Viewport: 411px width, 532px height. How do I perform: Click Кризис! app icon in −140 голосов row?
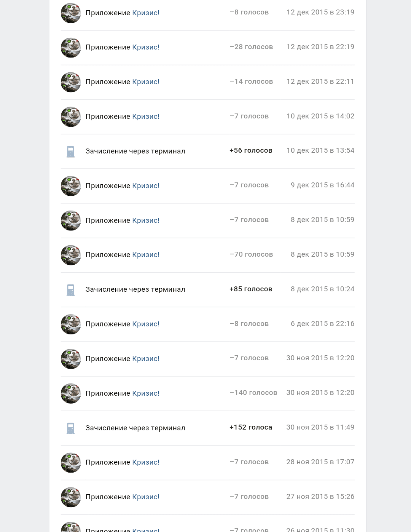(x=71, y=393)
